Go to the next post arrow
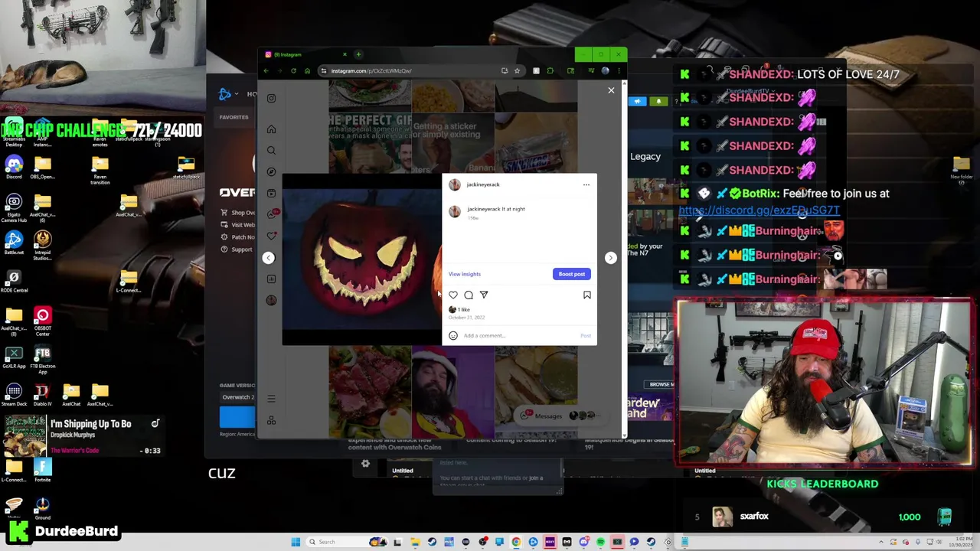Viewport: 980px width, 551px height. (x=610, y=258)
